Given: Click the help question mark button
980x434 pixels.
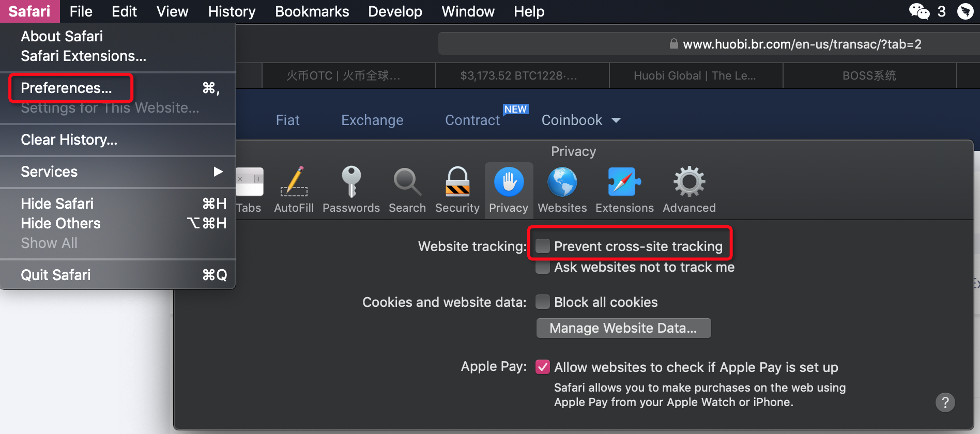Looking at the screenshot, I should click(x=945, y=402).
